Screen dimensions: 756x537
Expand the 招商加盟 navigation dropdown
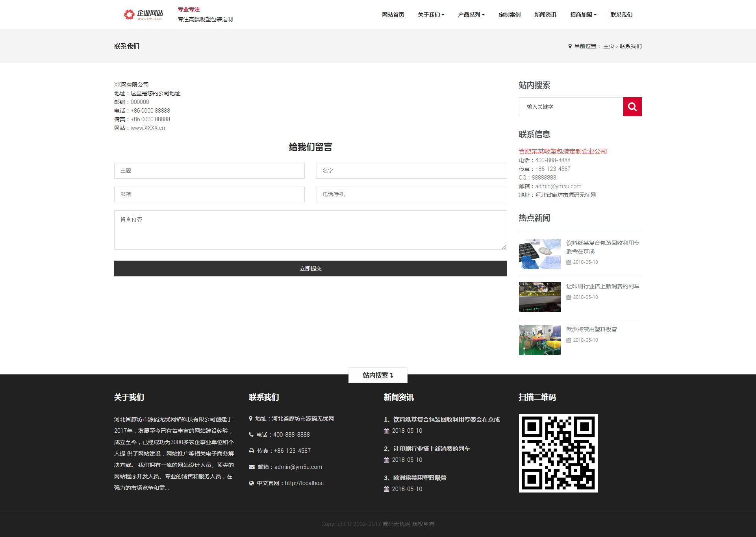[x=583, y=15]
